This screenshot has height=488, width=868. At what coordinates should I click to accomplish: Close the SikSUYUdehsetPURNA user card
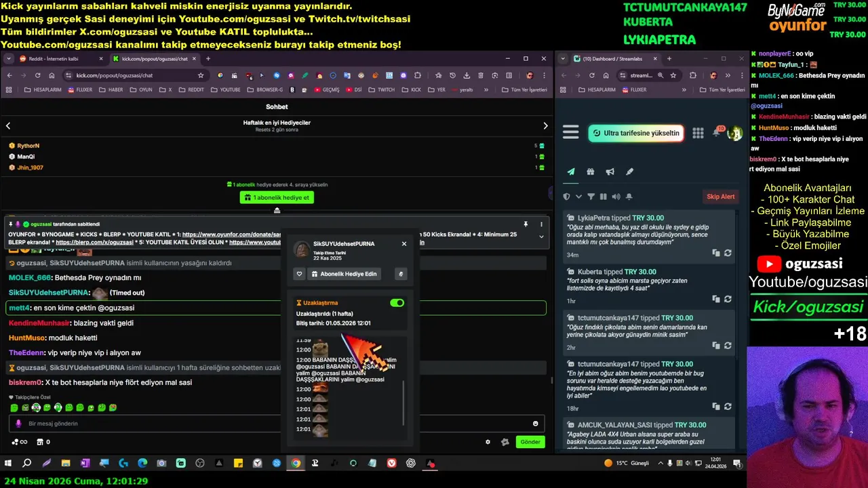(404, 244)
